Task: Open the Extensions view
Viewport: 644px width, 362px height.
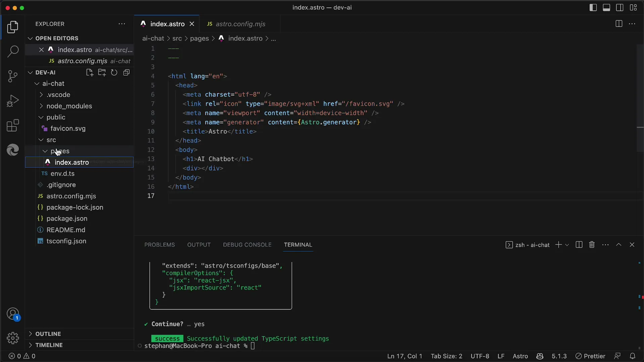Action: (13, 126)
